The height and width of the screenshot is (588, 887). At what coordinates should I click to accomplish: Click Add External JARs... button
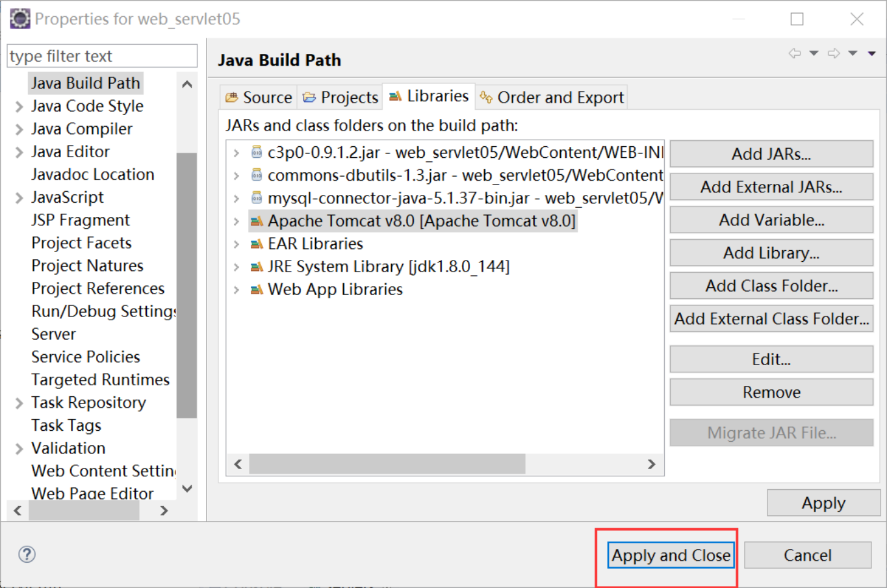pyautogui.click(x=771, y=187)
